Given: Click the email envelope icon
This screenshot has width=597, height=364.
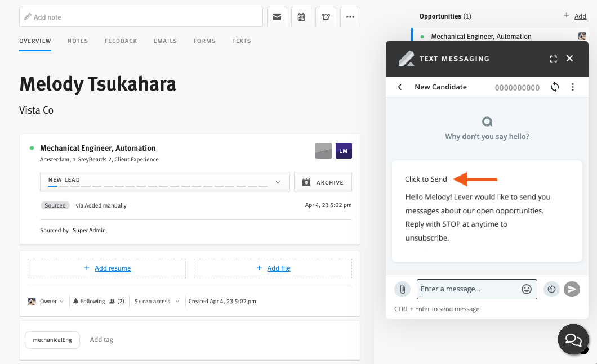Looking at the screenshot, I should pos(277,17).
